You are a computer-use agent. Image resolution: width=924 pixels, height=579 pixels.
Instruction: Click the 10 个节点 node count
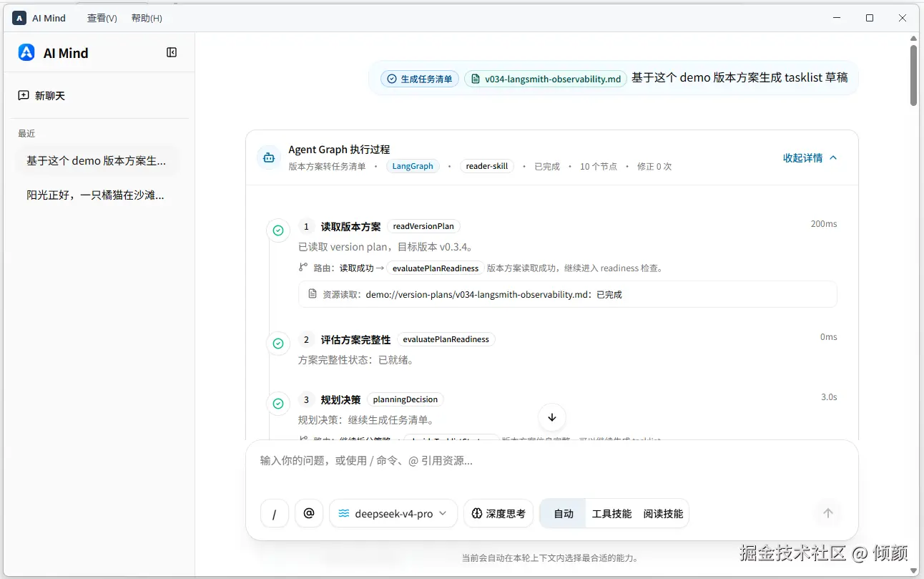(x=599, y=167)
